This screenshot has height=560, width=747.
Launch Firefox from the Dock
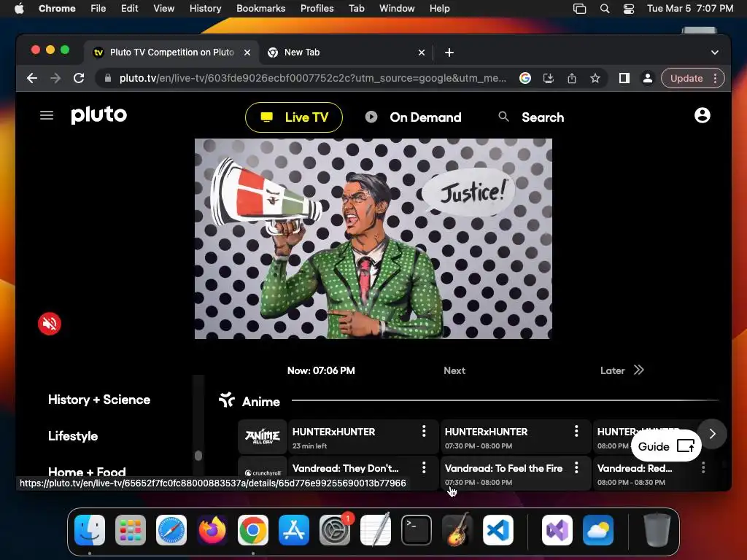[212, 530]
